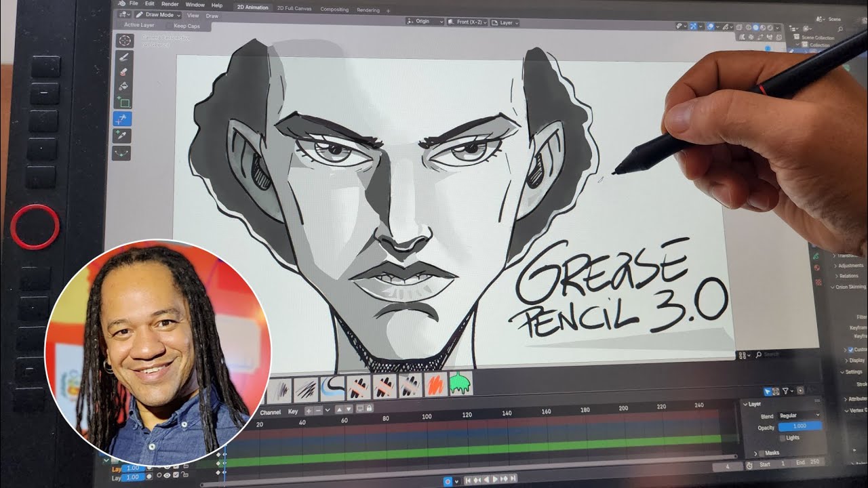Open the Window menu
This screenshot has width=868, height=488.
click(195, 5)
